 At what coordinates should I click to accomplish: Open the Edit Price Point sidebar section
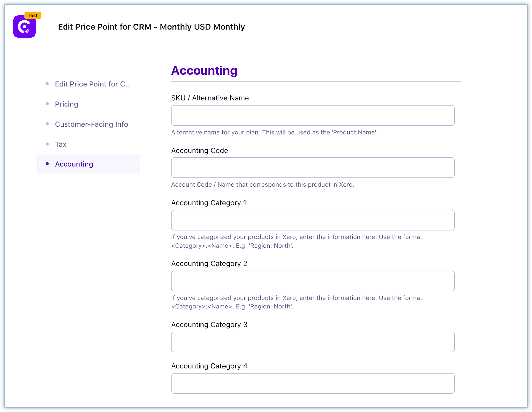pos(92,84)
